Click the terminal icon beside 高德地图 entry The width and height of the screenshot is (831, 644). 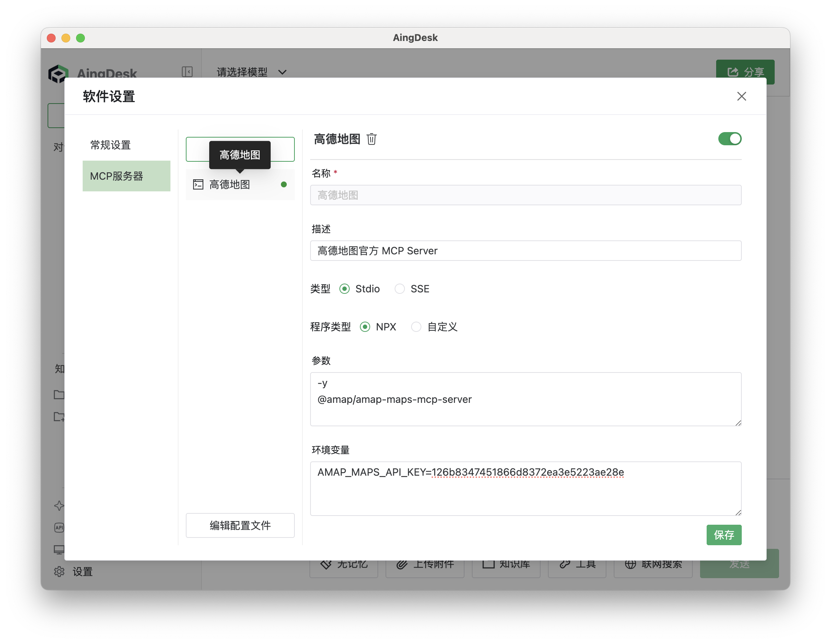[x=198, y=184]
